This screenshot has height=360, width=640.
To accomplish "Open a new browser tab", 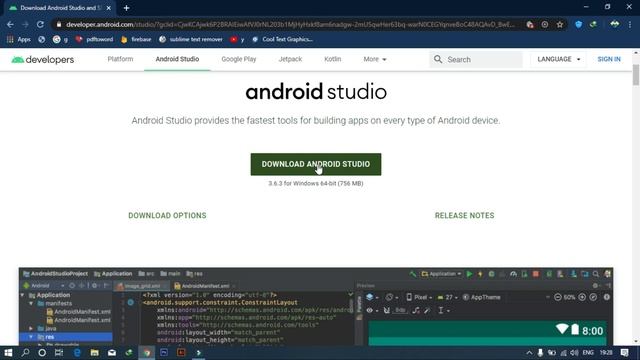I will (126, 8).
